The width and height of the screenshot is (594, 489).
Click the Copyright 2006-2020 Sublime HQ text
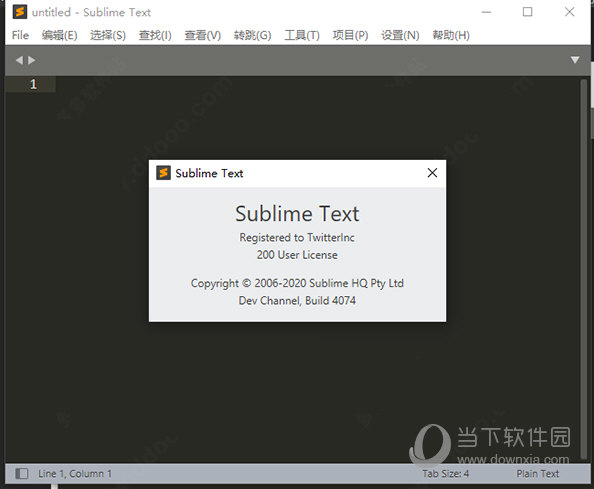coord(297,283)
